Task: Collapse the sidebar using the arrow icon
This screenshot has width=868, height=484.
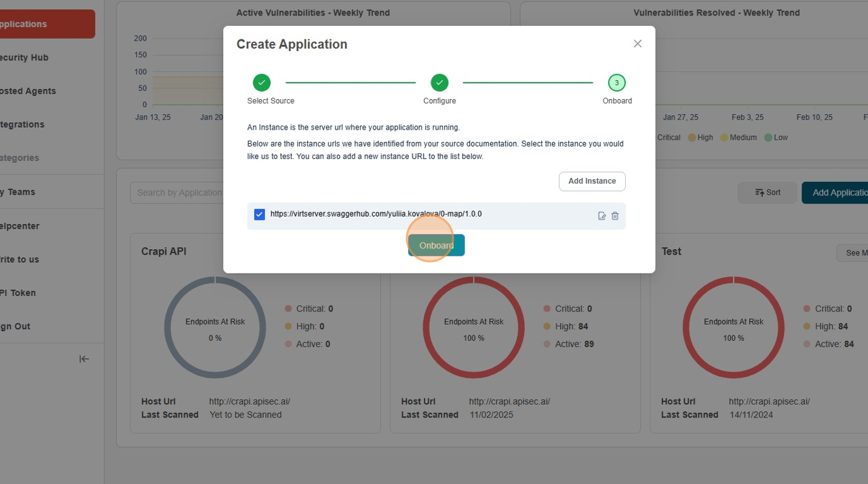Action: tap(84, 359)
